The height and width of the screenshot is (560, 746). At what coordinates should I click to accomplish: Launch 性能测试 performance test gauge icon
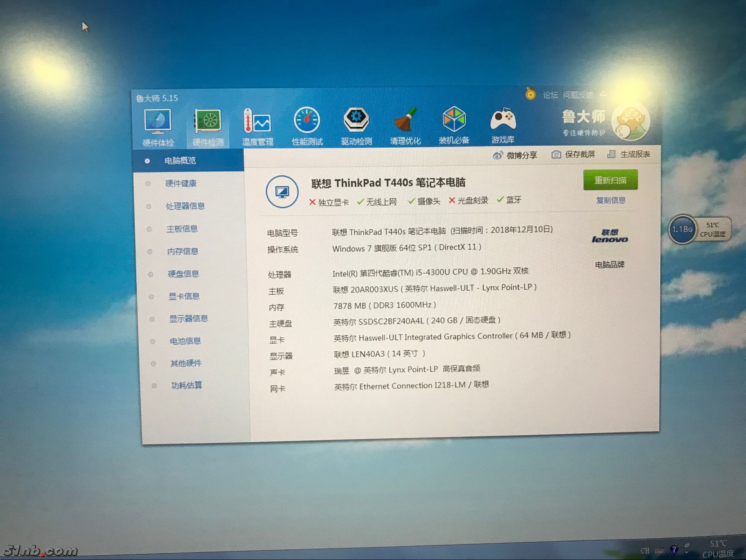307,121
